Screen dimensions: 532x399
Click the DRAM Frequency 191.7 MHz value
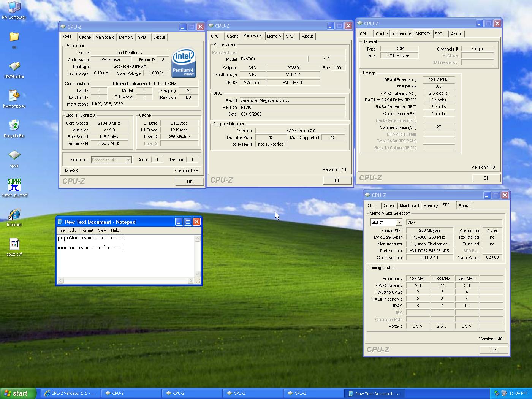click(x=439, y=80)
